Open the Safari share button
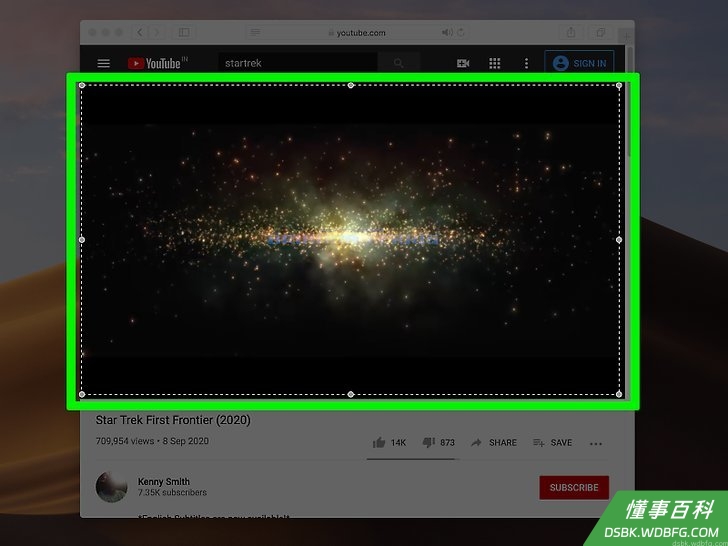The height and width of the screenshot is (546, 728). 571,32
